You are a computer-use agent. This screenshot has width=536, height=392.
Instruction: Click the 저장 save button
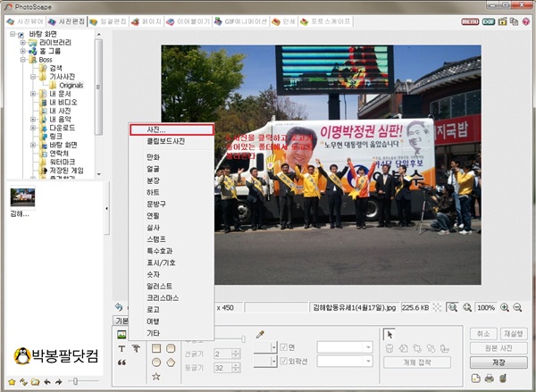(499, 363)
